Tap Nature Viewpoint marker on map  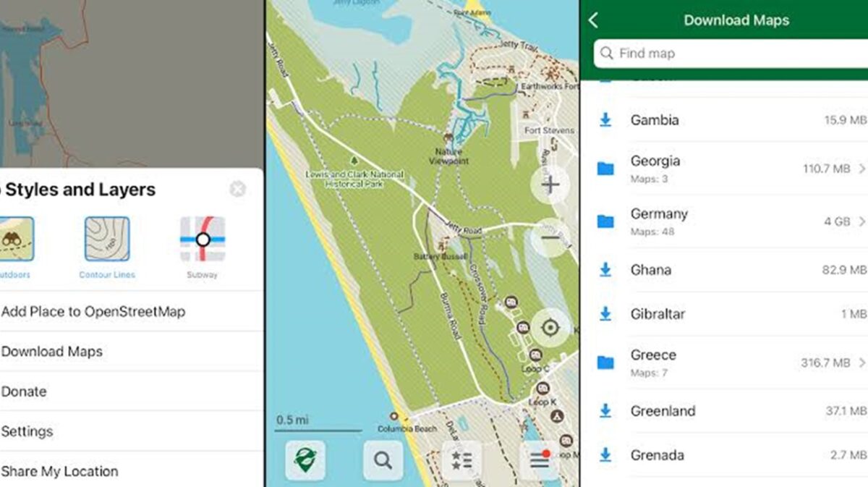coord(448,137)
